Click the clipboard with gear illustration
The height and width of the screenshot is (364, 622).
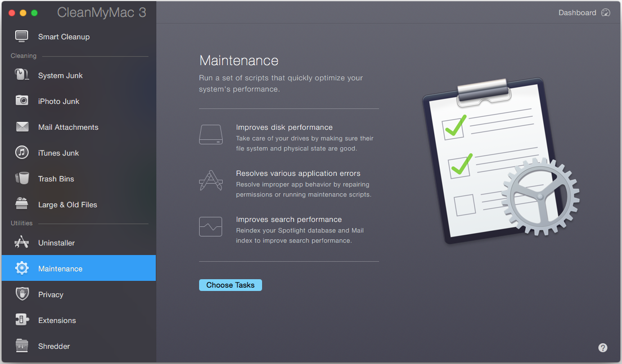pos(501,161)
